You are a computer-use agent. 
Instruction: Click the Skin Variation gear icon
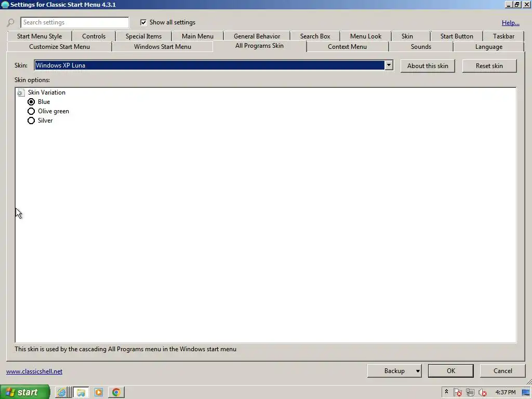coord(21,92)
